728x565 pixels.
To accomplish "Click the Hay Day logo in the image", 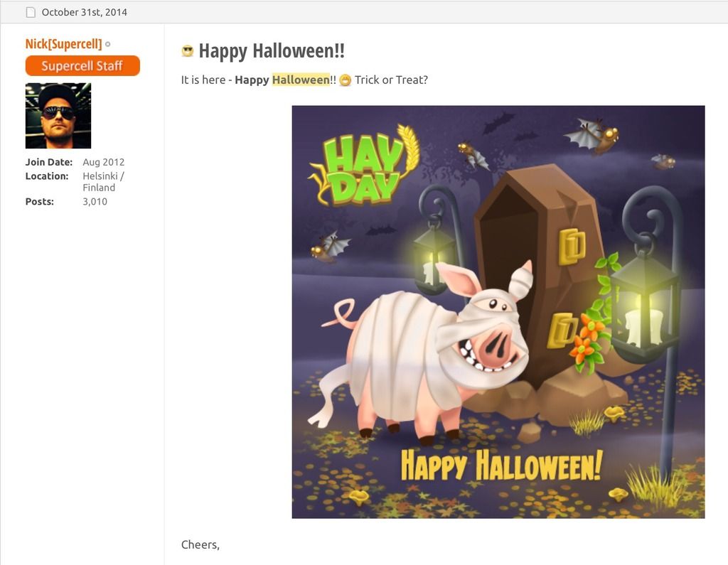I will point(364,166).
